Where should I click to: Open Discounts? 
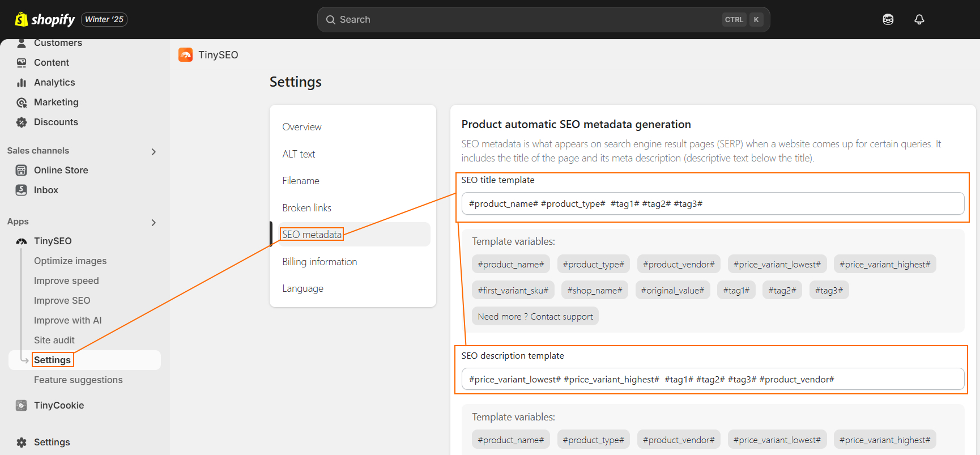pos(56,122)
